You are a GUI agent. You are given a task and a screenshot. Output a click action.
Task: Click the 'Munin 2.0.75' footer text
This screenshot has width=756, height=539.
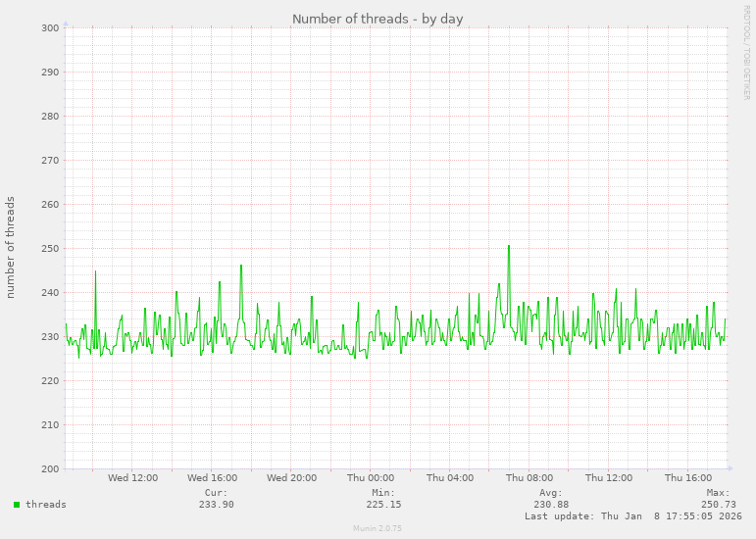(x=378, y=528)
